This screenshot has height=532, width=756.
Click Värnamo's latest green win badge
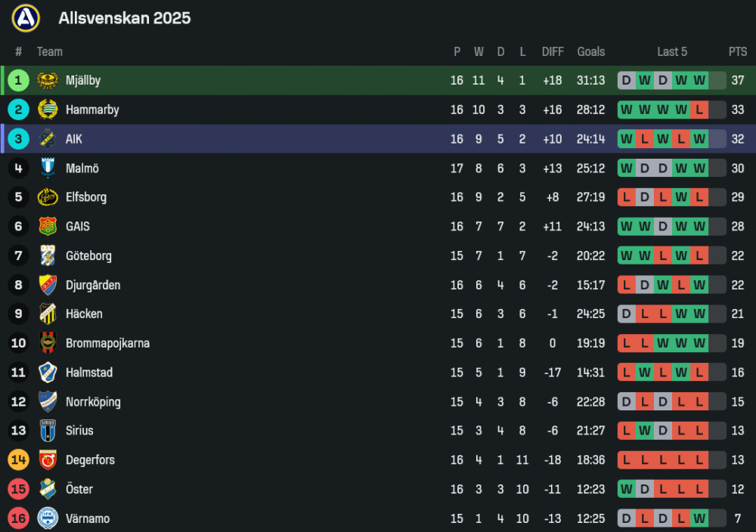pos(699,518)
